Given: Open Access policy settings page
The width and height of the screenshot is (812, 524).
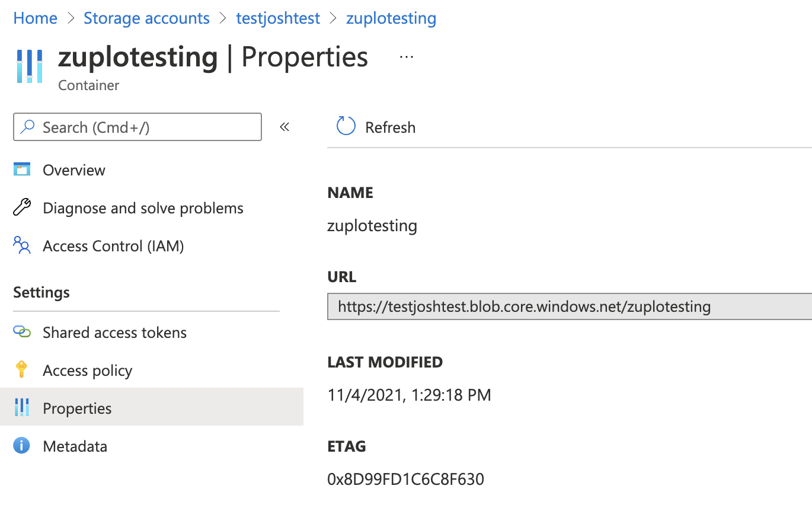Looking at the screenshot, I should [x=87, y=370].
